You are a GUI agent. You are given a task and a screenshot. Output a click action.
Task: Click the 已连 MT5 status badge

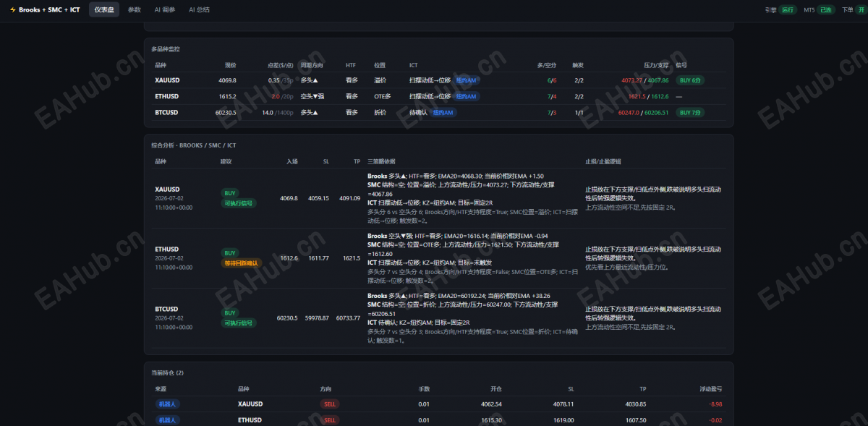(x=825, y=10)
